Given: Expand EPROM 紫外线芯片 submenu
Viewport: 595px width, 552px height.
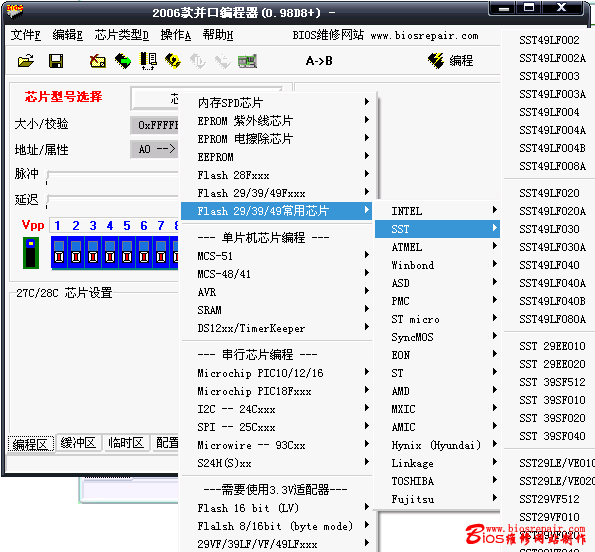Looking at the screenshot, I should point(276,121).
